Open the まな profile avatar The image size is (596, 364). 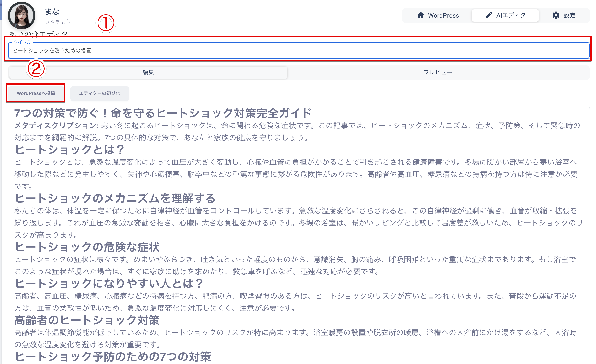(x=21, y=15)
